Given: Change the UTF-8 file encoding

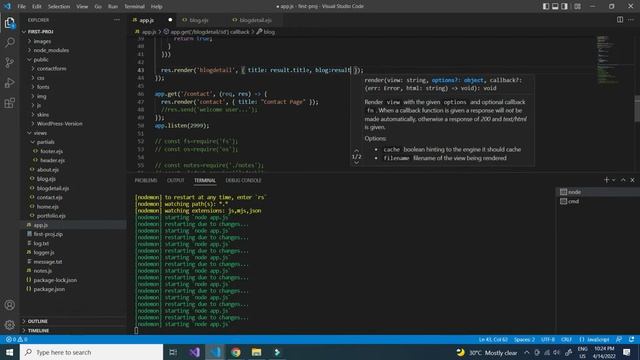Looking at the screenshot, I should (x=547, y=339).
